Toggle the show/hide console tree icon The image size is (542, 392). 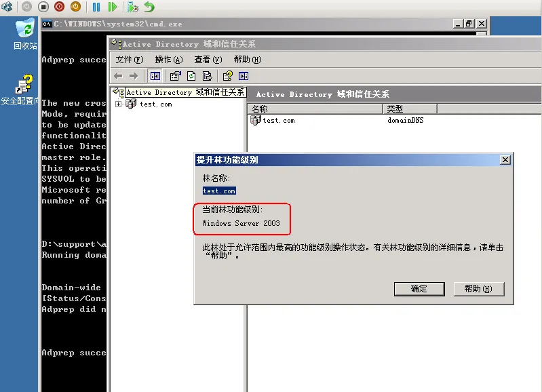[x=155, y=76]
